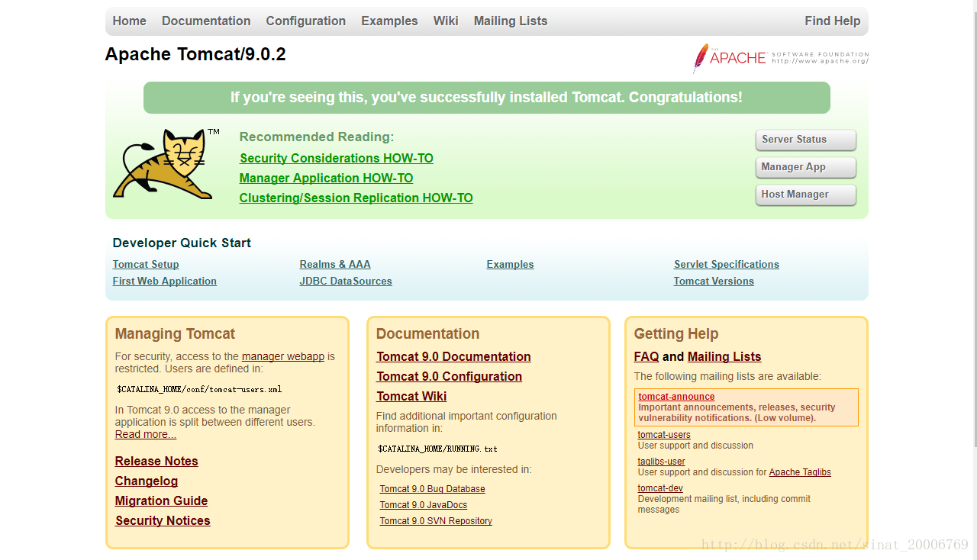Image resolution: width=977 pixels, height=560 pixels.
Task: Open the Security Notices link
Action: click(x=163, y=520)
